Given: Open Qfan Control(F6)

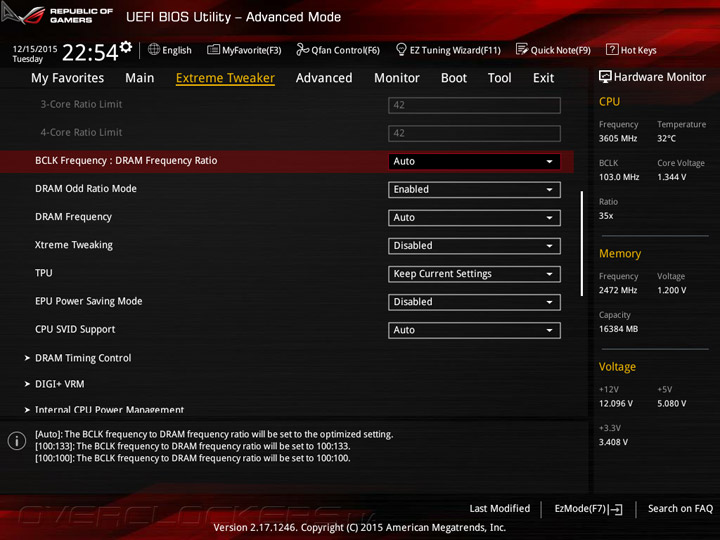Looking at the screenshot, I should click(338, 50).
